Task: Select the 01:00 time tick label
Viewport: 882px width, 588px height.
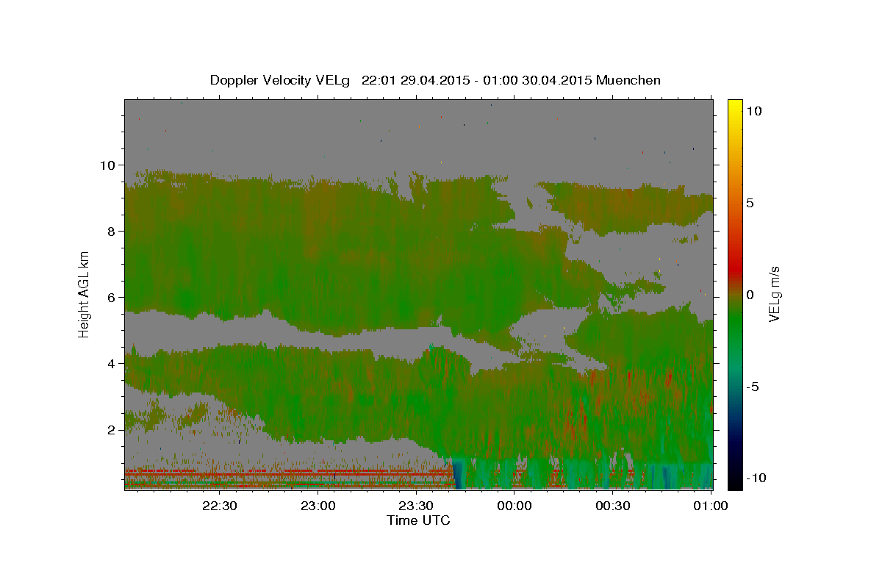Action: (710, 506)
